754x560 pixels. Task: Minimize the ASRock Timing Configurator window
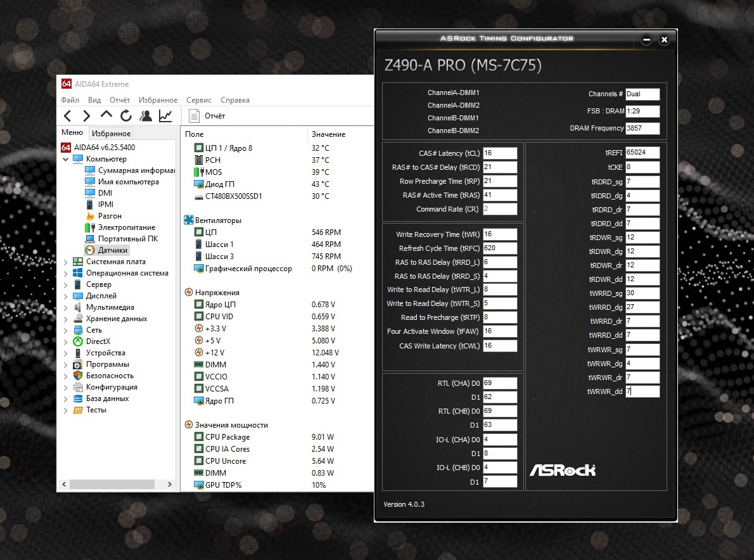(647, 40)
